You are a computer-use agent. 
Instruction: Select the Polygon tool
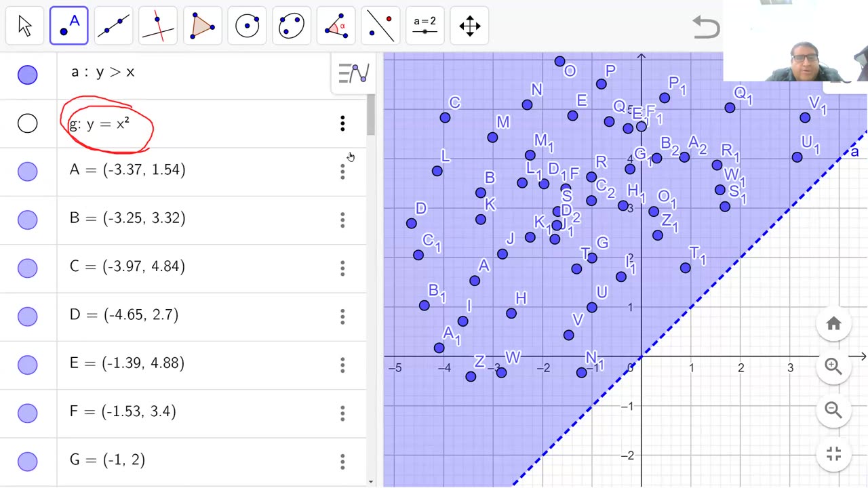pos(202,26)
